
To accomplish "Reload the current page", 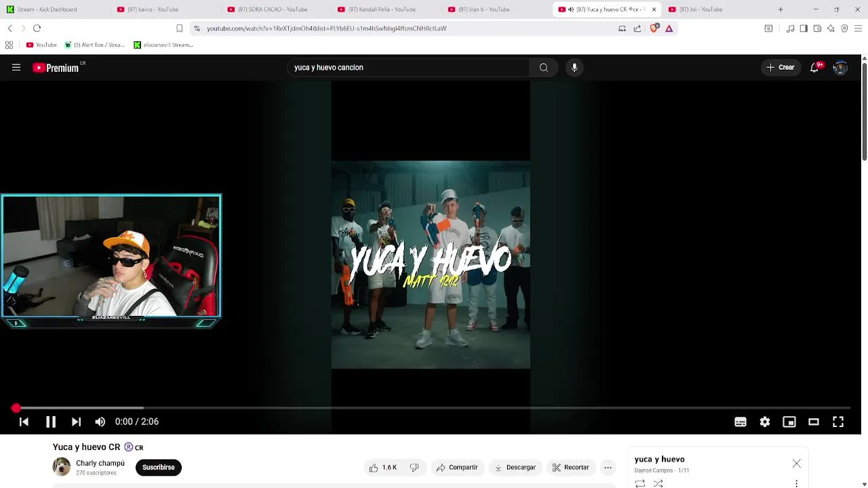I will pyautogui.click(x=37, y=28).
